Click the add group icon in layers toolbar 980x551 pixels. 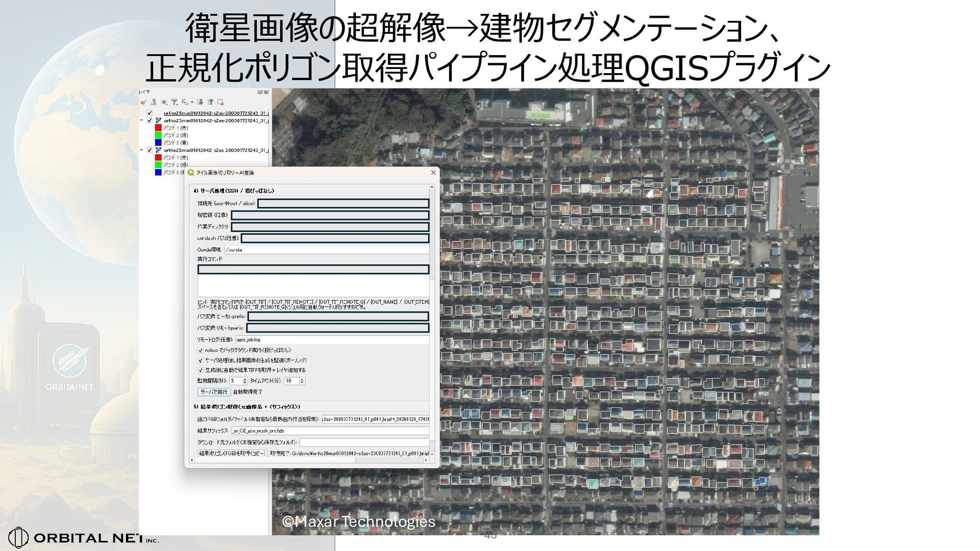[x=154, y=102]
